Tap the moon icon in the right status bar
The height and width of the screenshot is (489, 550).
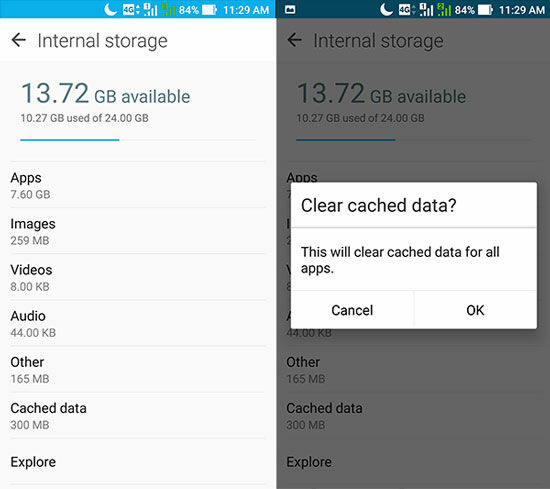pyautogui.click(x=386, y=9)
